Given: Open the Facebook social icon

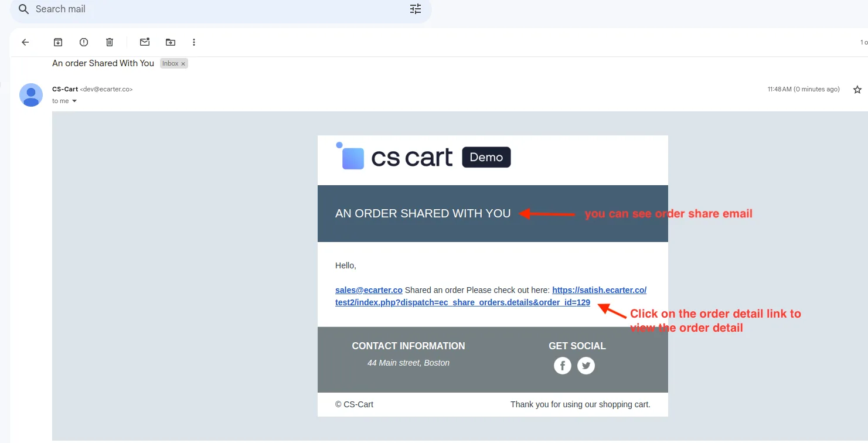Looking at the screenshot, I should pos(563,366).
